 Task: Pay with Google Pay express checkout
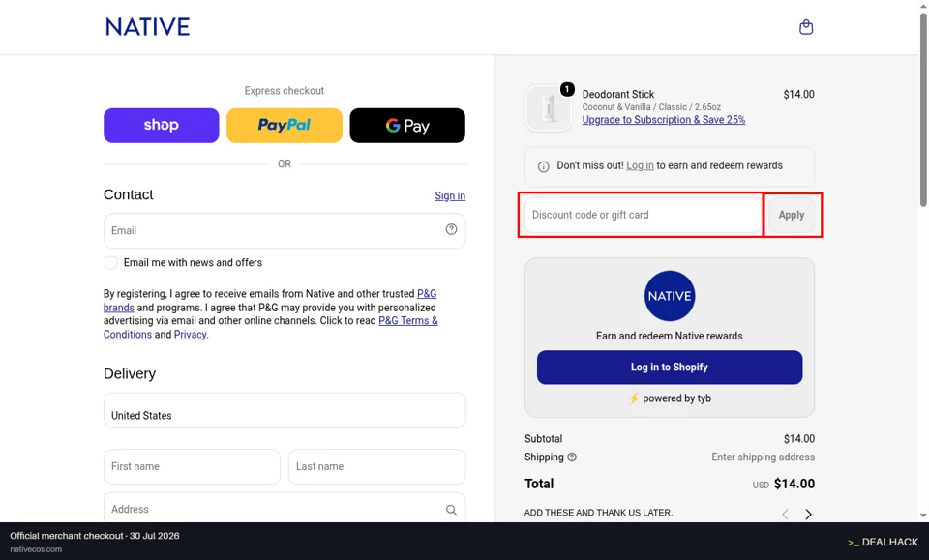[407, 126]
